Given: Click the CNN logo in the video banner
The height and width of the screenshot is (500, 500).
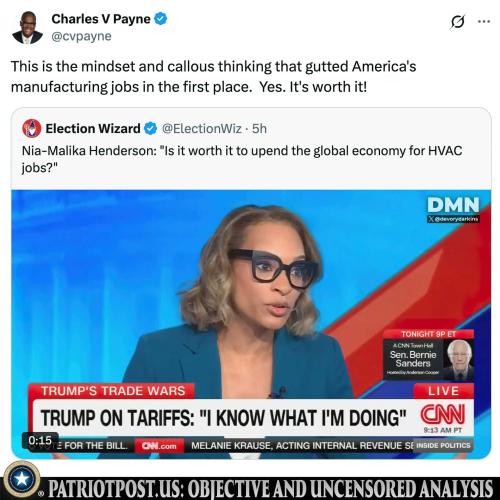Looking at the screenshot, I should pos(443,414).
